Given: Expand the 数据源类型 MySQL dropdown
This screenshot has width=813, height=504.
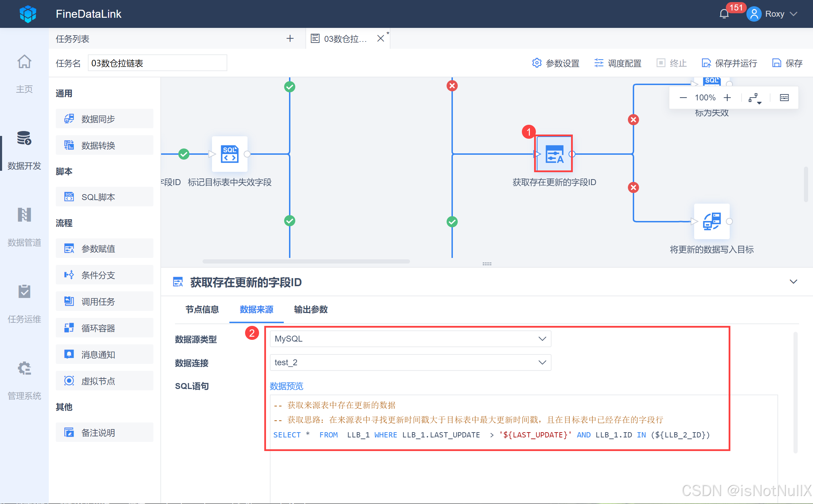Looking at the screenshot, I should click(x=410, y=339).
